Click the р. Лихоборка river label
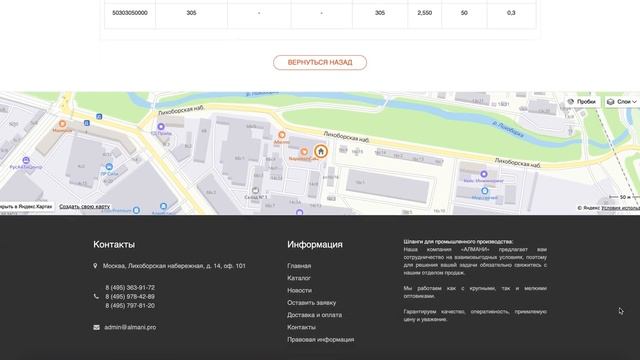Image resolution: width=640 pixels, height=360 pixels. [x=507, y=129]
